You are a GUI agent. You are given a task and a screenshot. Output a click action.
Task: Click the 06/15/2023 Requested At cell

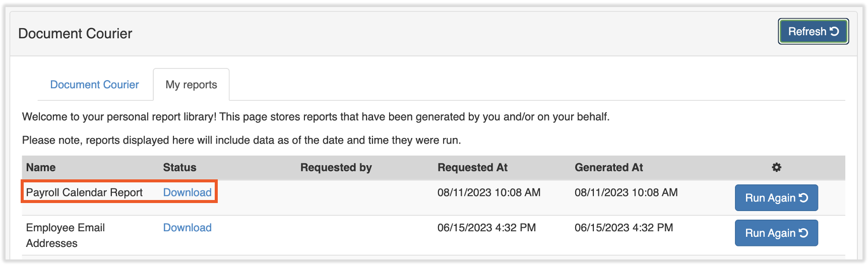[486, 228]
